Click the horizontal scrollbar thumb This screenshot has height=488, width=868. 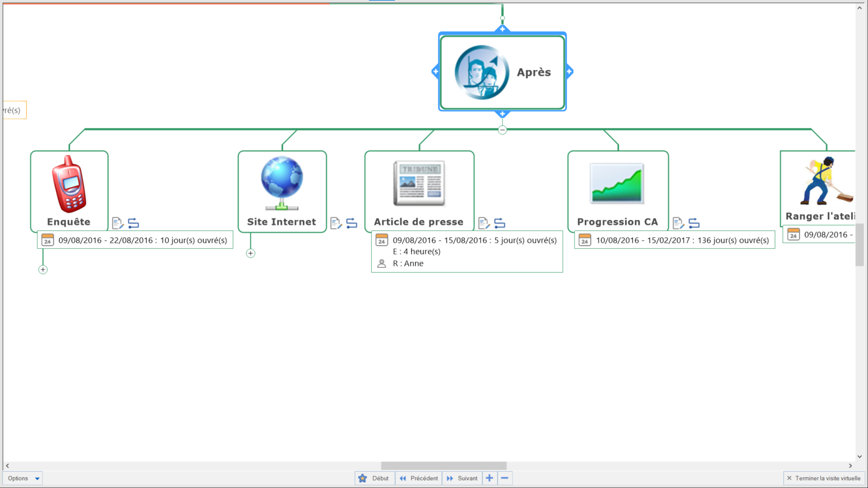(443, 466)
